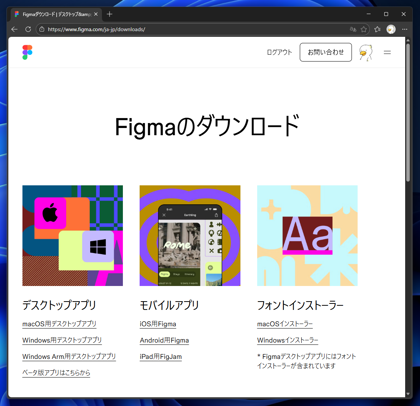Click the font installer Aa artwork thumbnail
Viewport: 420px width, 406px height.
pos(307,236)
